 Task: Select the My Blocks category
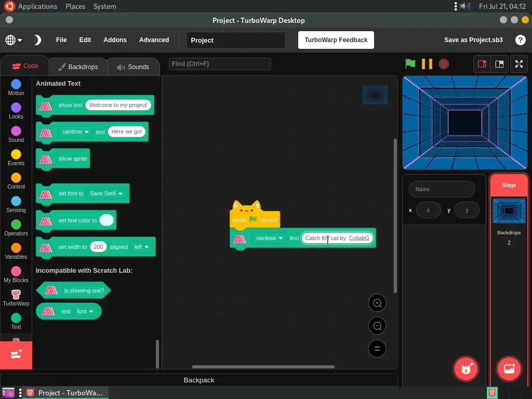point(16,275)
